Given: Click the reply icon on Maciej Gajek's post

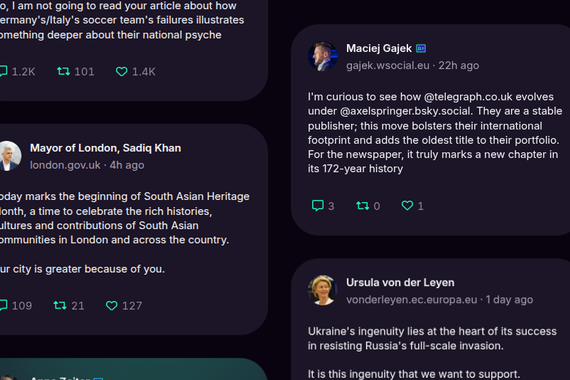Looking at the screenshot, I should pos(317,205).
